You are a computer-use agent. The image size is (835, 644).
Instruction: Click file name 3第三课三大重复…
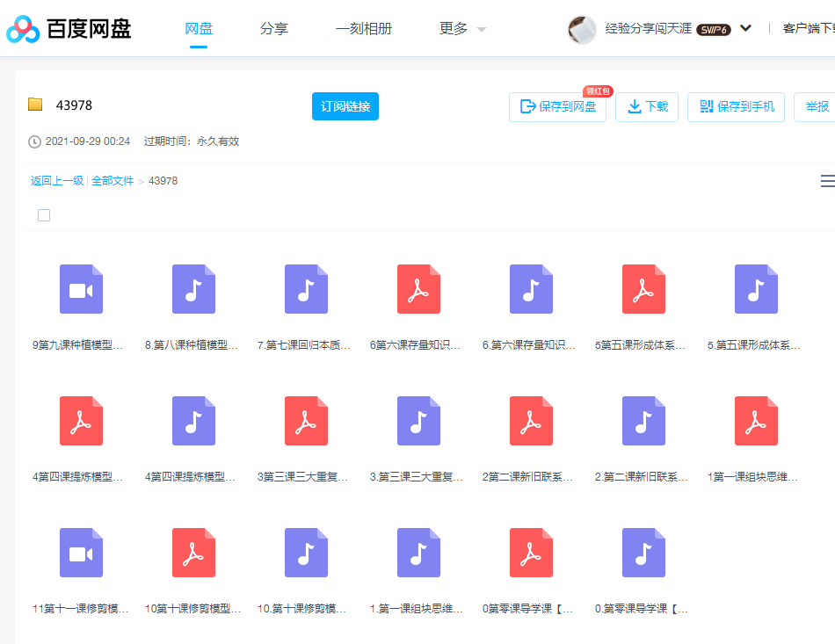tap(302, 477)
